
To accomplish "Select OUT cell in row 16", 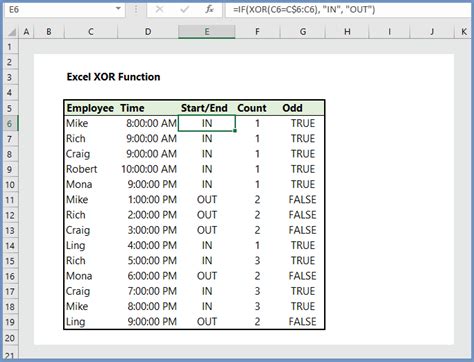I will point(207,276).
